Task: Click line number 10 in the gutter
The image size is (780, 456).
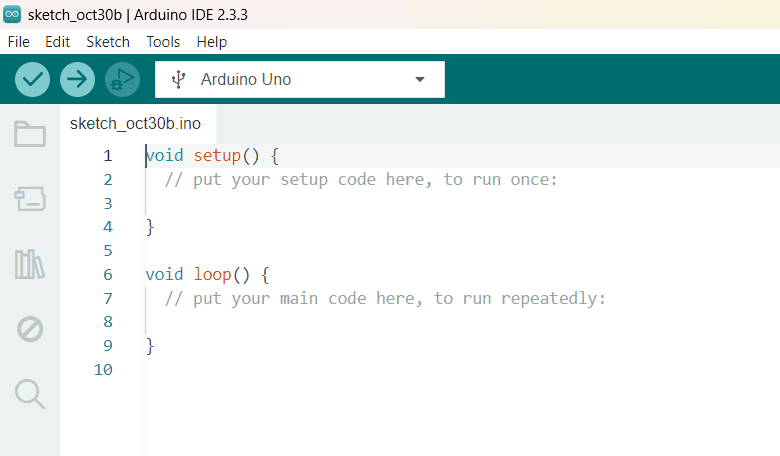Action: [103, 369]
